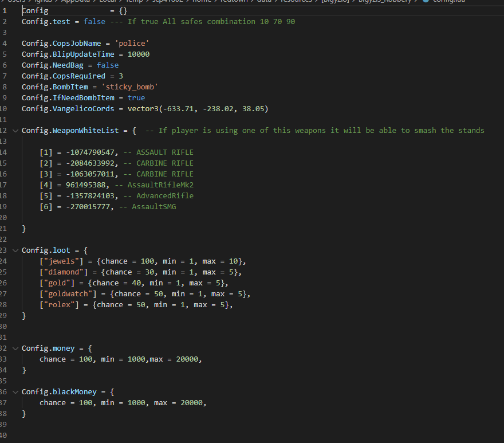Fold the Config.blackMoney section

[x=15, y=392]
